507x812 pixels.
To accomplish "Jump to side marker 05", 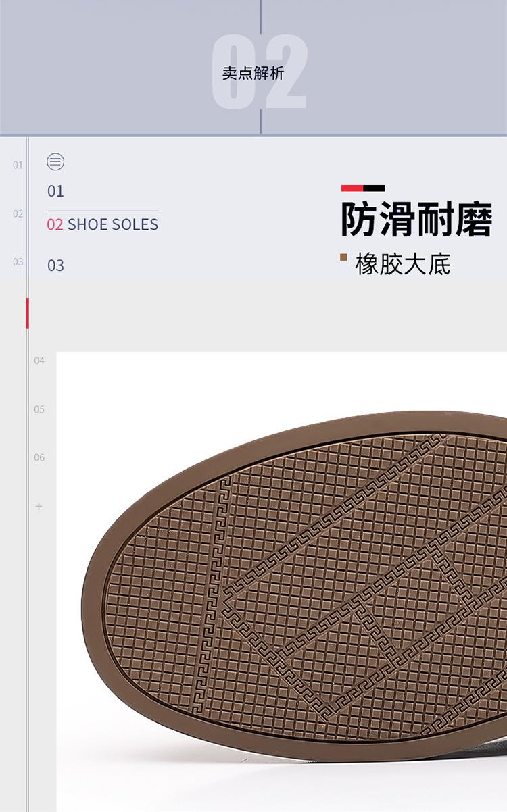I will pos(39,409).
